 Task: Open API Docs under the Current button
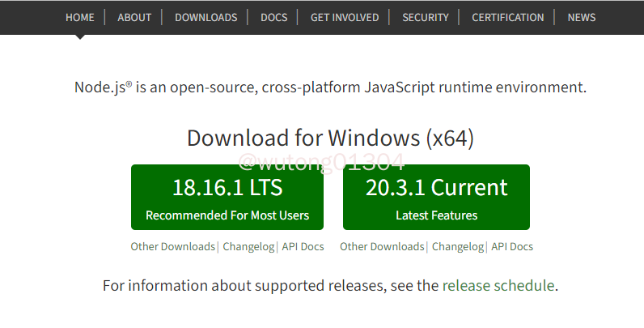click(x=512, y=247)
